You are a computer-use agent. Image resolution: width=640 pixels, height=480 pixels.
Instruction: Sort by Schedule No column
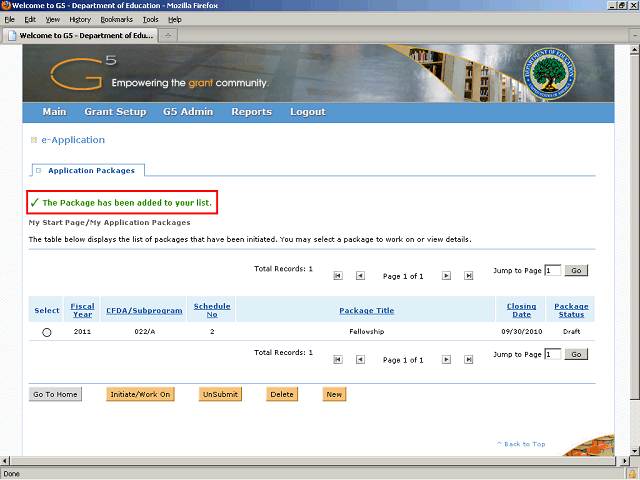pyautogui.click(x=212, y=310)
